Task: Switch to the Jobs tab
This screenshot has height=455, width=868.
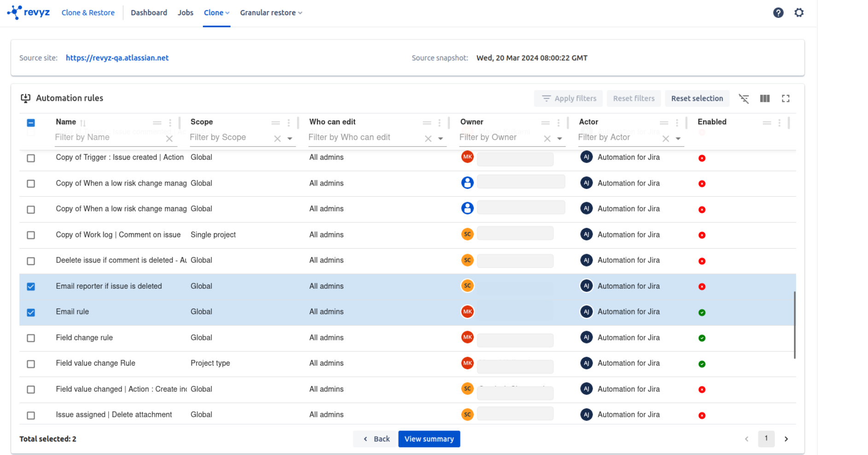Action: [185, 13]
